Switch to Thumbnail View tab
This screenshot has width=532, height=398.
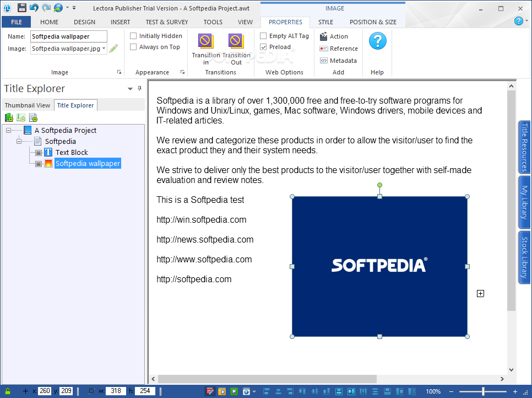[27, 105]
